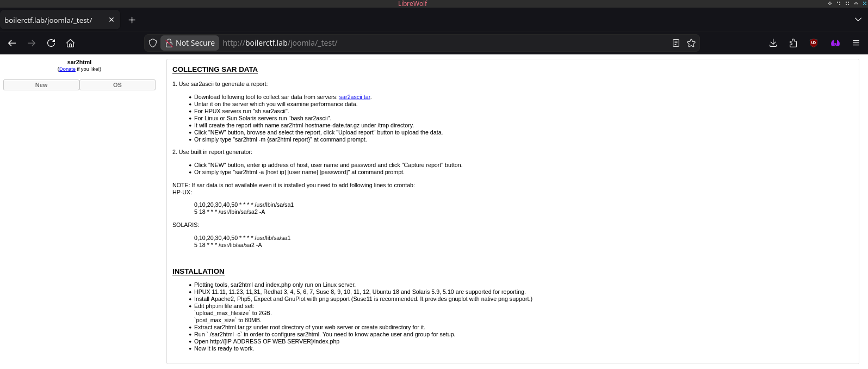Screen dimensions: 868x369
Task: Open a new browser tab
Action: 132,20
